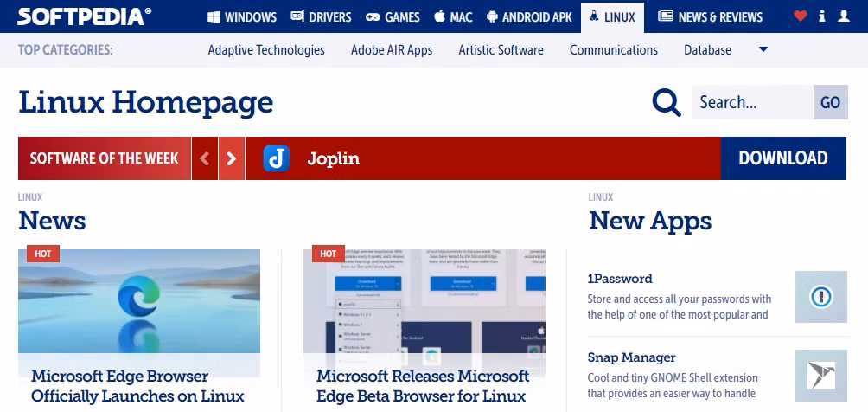Open the Mac section tab
The image size is (868, 412).
click(x=453, y=17)
